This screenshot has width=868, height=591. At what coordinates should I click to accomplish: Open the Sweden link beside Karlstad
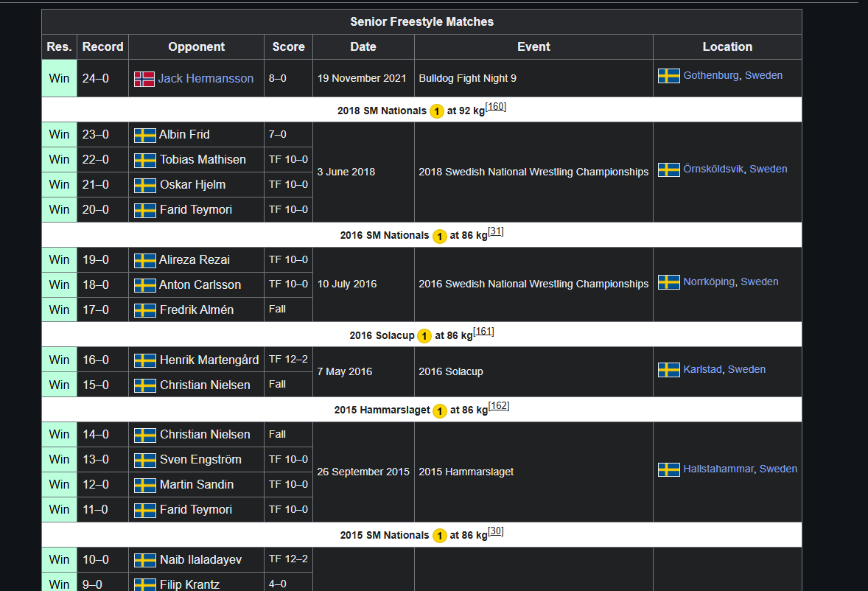[x=746, y=369]
